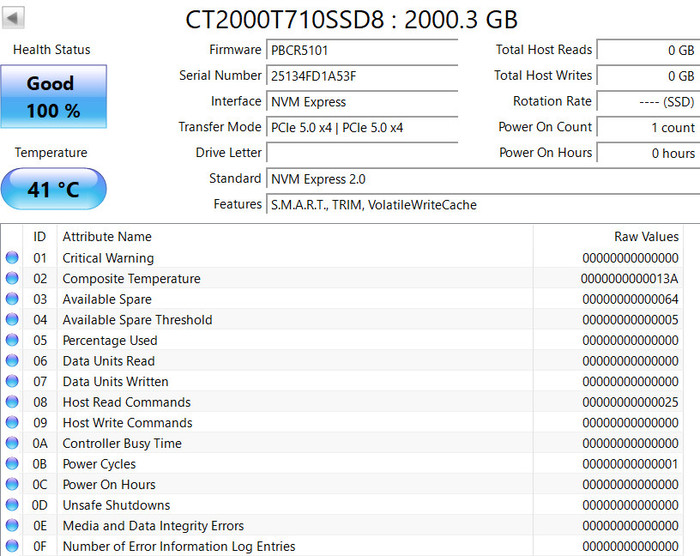
Task: Click the status icon for Media and Data Integrity Errors
Action: click(x=12, y=525)
